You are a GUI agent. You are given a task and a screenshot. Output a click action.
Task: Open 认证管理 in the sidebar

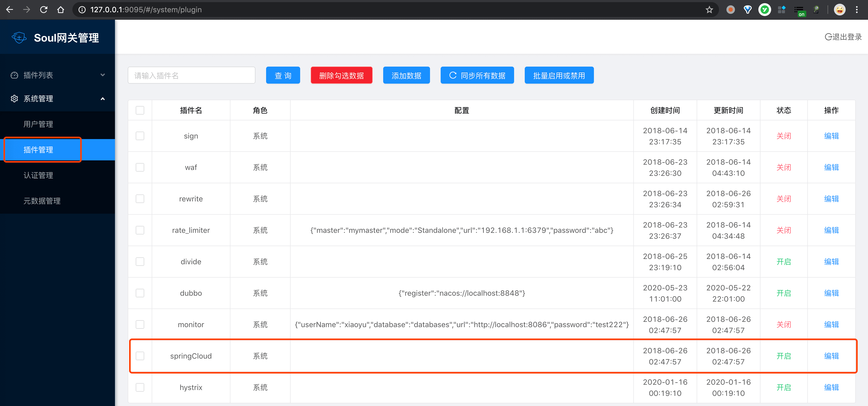click(38, 175)
